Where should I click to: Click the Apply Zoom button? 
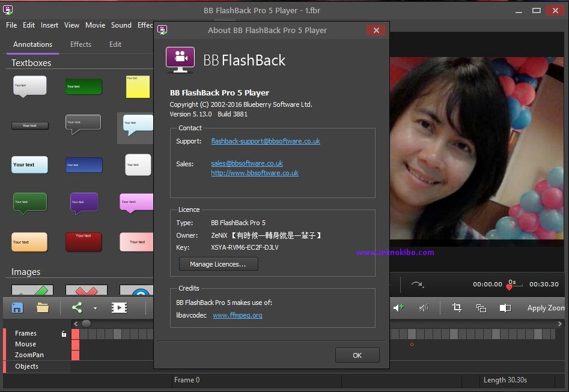[546, 308]
